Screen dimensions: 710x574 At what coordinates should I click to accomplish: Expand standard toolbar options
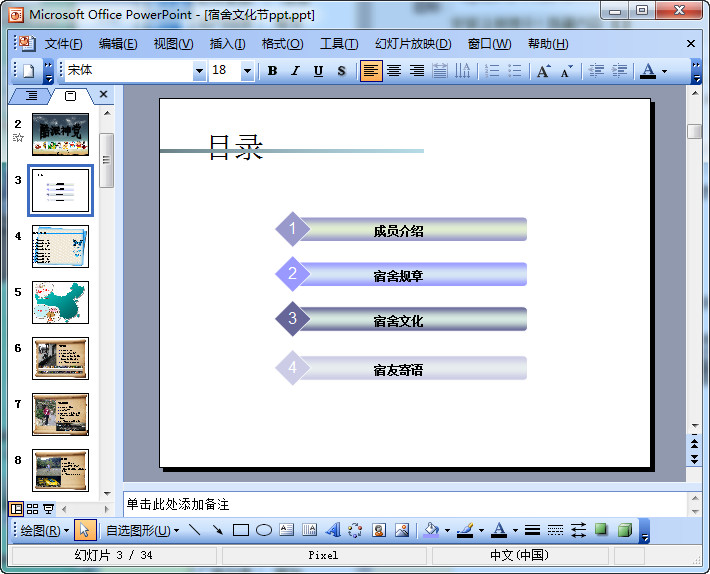point(48,72)
